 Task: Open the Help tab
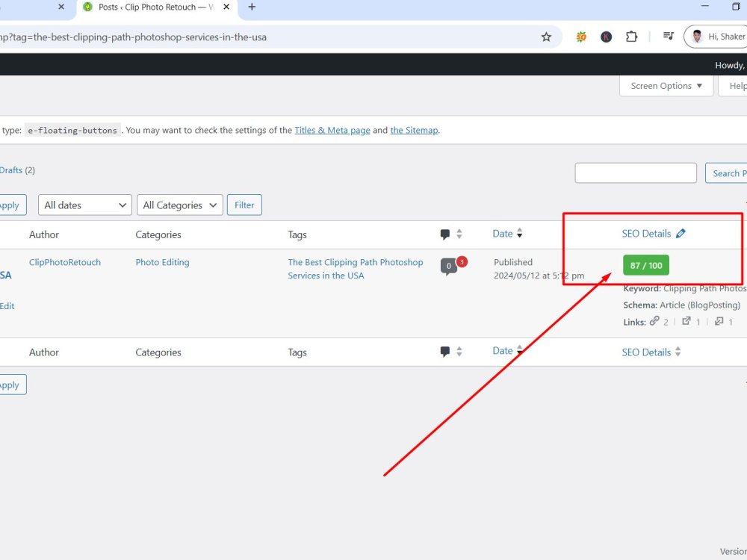[734, 86]
